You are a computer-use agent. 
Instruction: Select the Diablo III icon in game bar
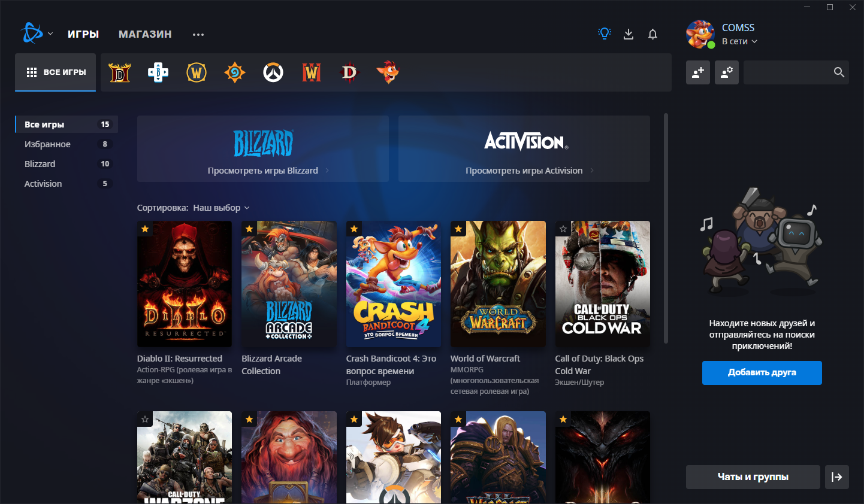tap(349, 72)
